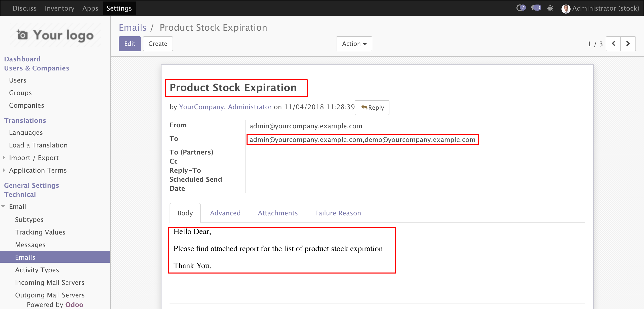Image resolution: width=644 pixels, height=309 pixels.
Task: Select Outgoing Mail Servers in sidebar
Action: 50,295
